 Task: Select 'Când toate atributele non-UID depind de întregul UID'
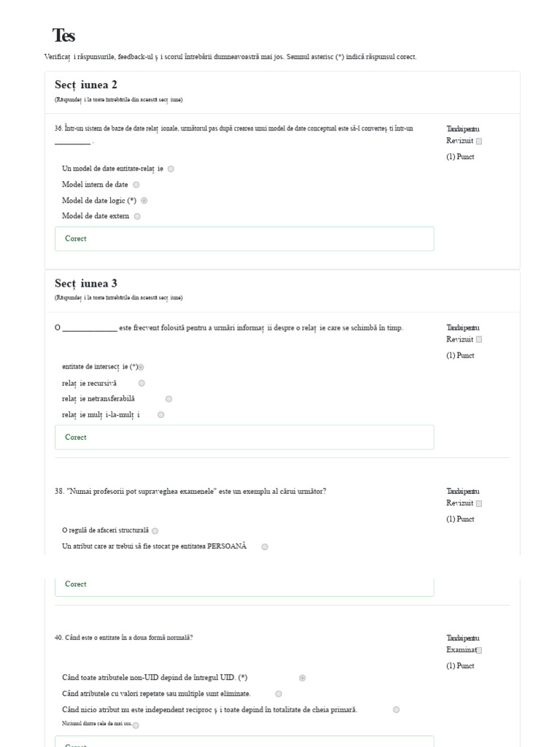tap(303, 678)
